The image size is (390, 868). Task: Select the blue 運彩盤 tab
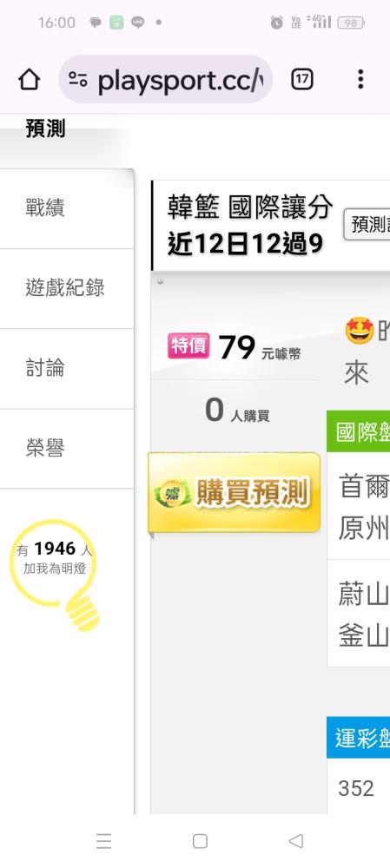[359, 737]
